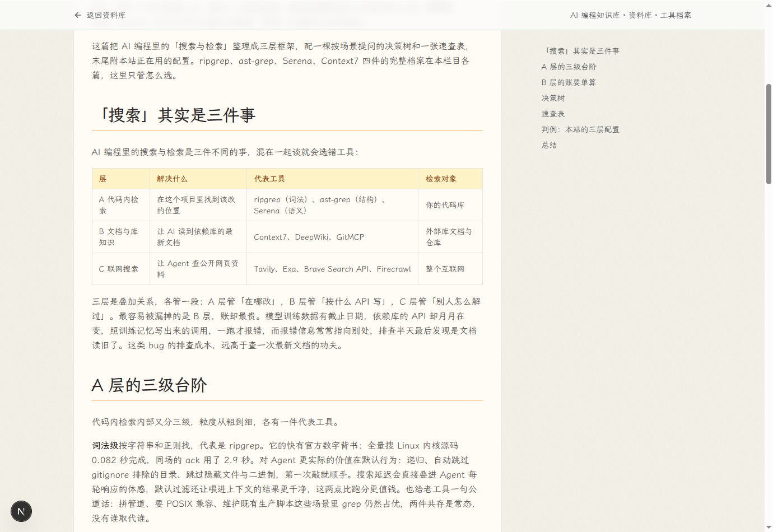This screenshot has width=773, height=532.
Task: Click breadcrumb text AI 编程知识库 · 资料库 · 工具档案
Action: coord(631,15)
